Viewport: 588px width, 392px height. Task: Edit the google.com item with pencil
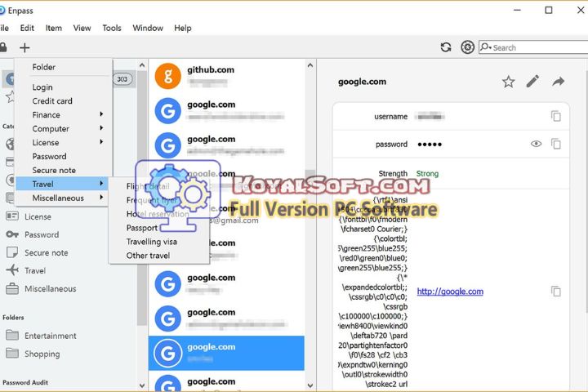[x=532, y=81]
